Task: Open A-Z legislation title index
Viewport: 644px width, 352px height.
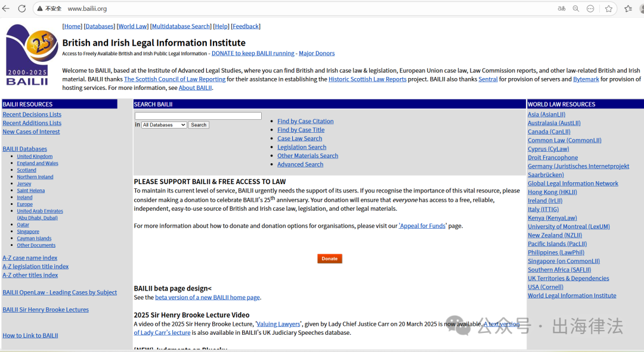Action: (36, 267)
